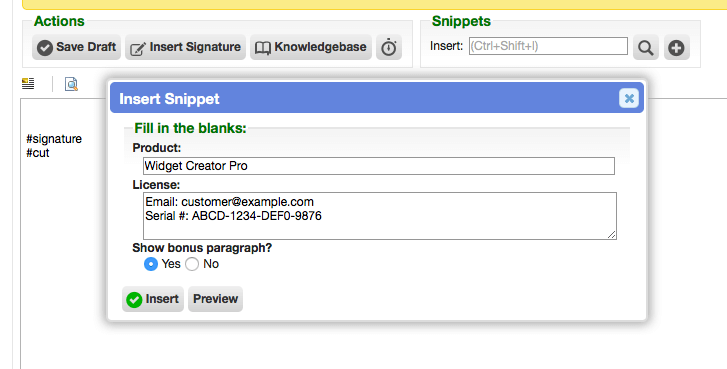The image size is (727, 369).
Task: Close the Insert Snippet dialog
Action: [629, 98]
